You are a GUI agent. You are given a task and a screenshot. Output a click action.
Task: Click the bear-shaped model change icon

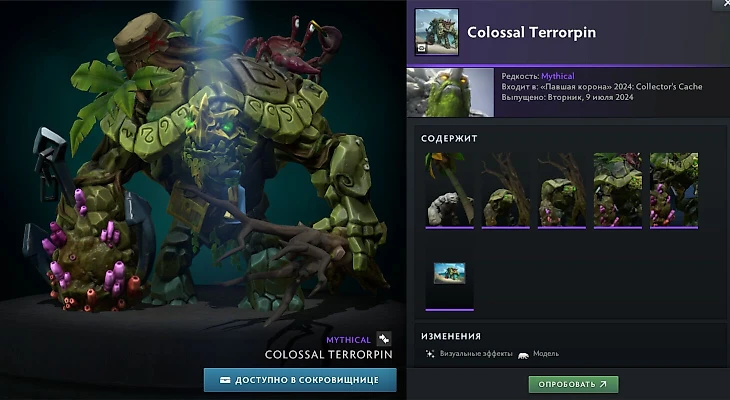[x=523, y=355]
